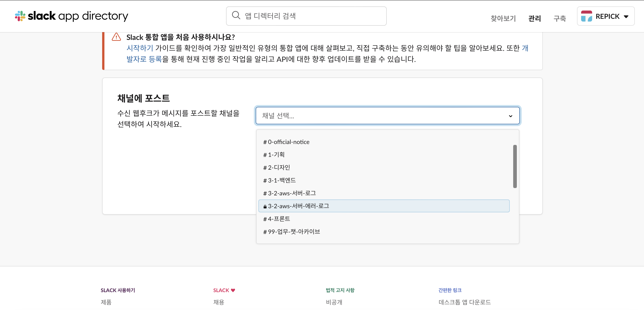Select #3-2-aws-서버-로그 channel option
The image size is (644, 310).
tap(289, 193)
